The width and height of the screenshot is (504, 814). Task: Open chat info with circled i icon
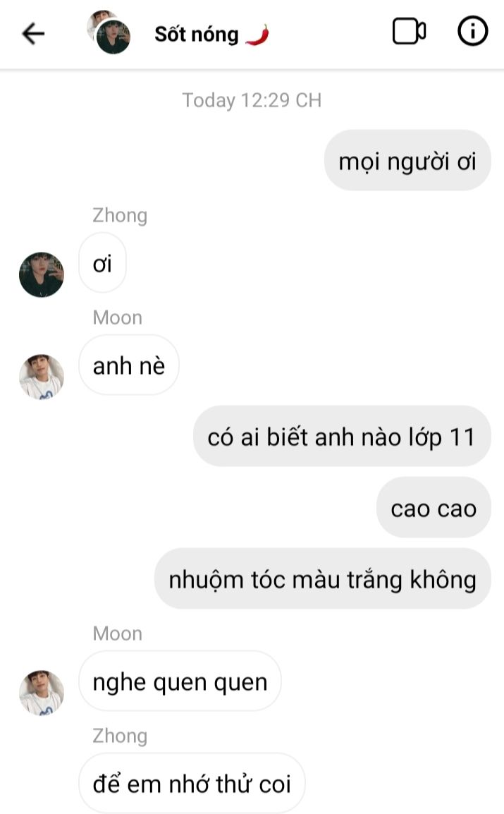tap(472, 31)
